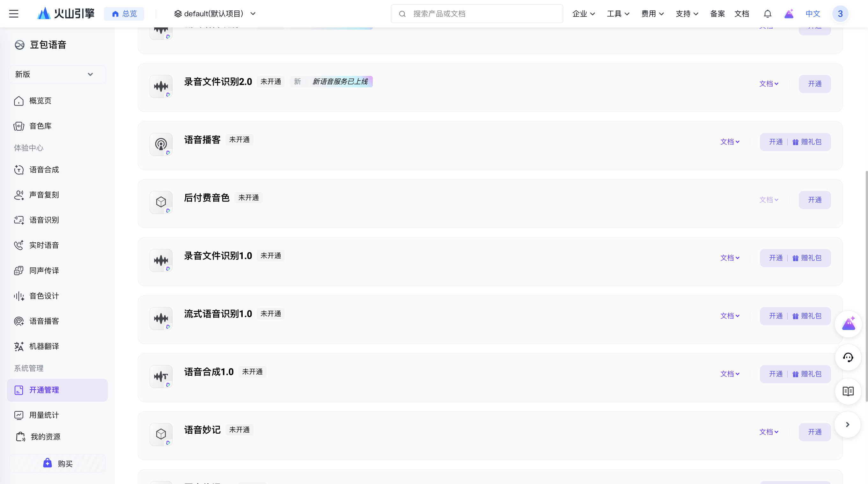Expand the floating panel arrow button

click(848, 425)
